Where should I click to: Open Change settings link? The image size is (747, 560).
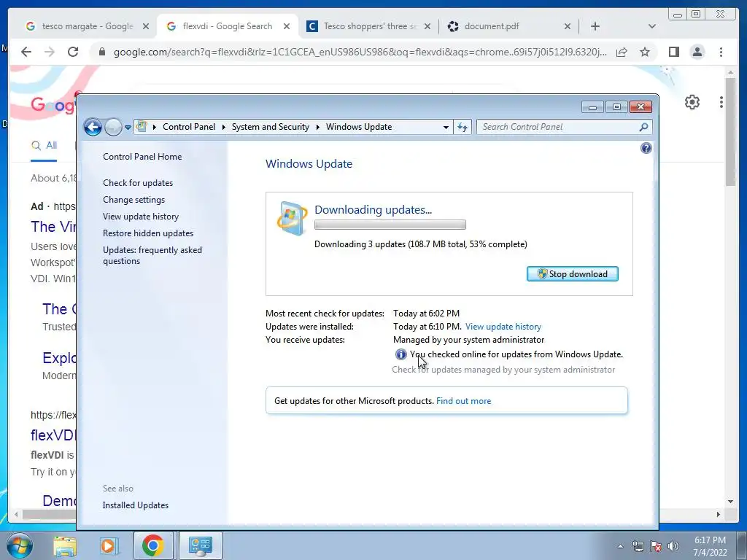(134, 200)
